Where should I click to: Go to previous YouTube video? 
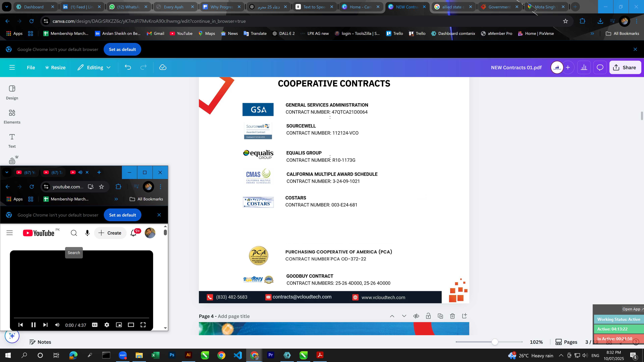click(21, 325)
